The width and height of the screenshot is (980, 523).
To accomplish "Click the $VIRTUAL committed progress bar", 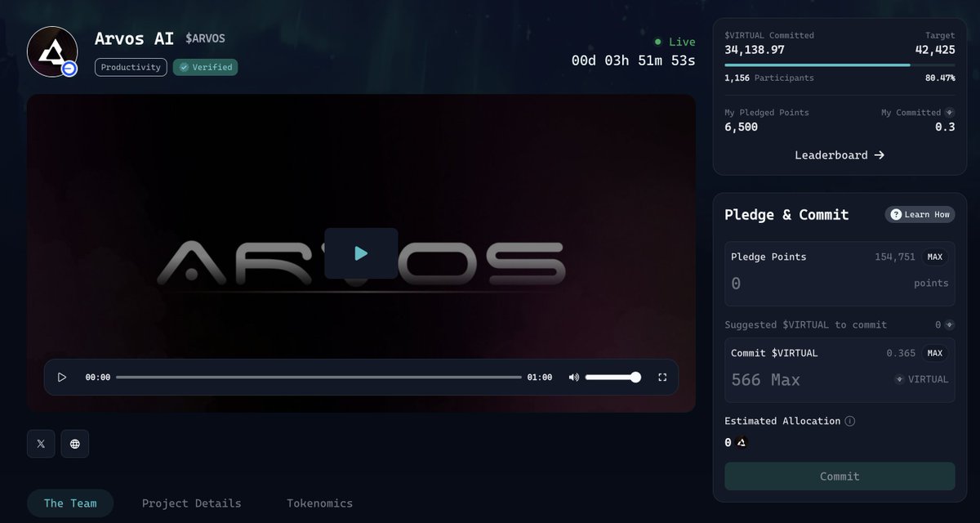I will (840, 65).
